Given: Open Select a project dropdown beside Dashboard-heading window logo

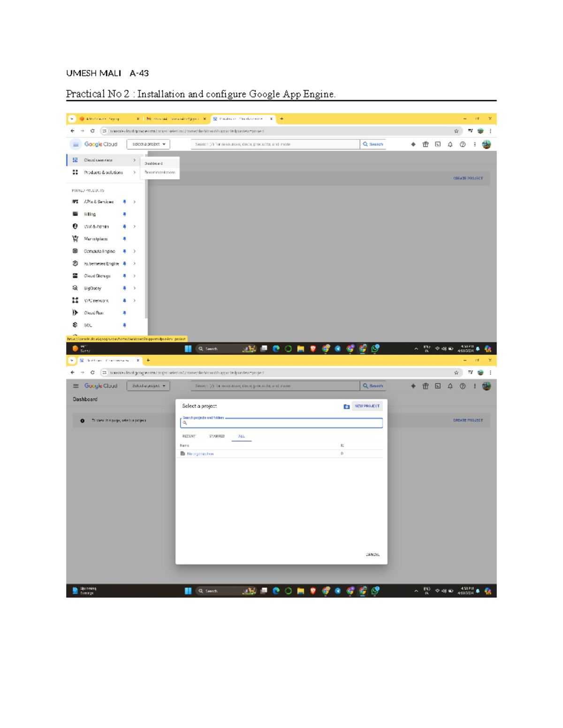Looking at the screenshot, I should click(148, 386).
